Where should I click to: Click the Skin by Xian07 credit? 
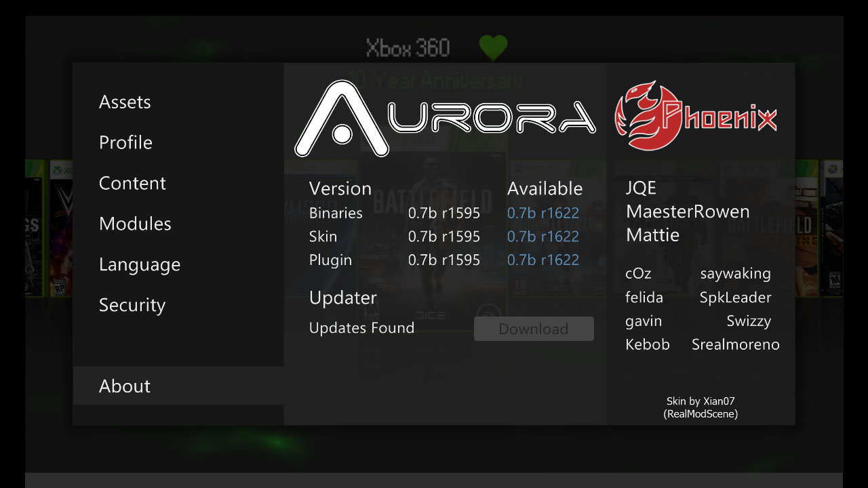(701, 407)
